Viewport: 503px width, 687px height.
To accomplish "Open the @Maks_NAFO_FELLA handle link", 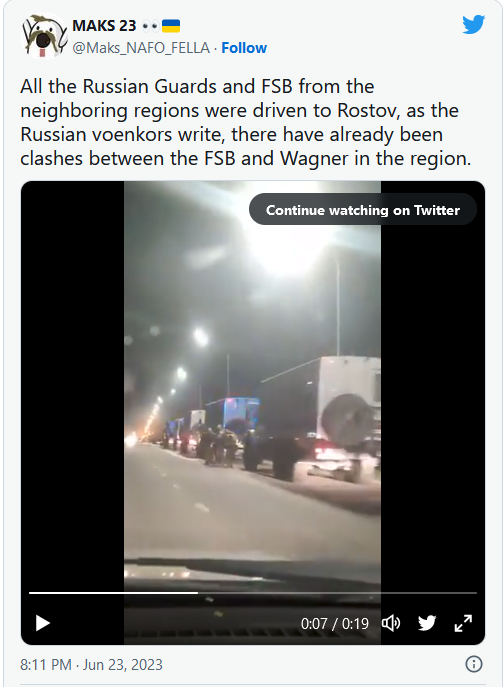I will (x=141, y=48).
